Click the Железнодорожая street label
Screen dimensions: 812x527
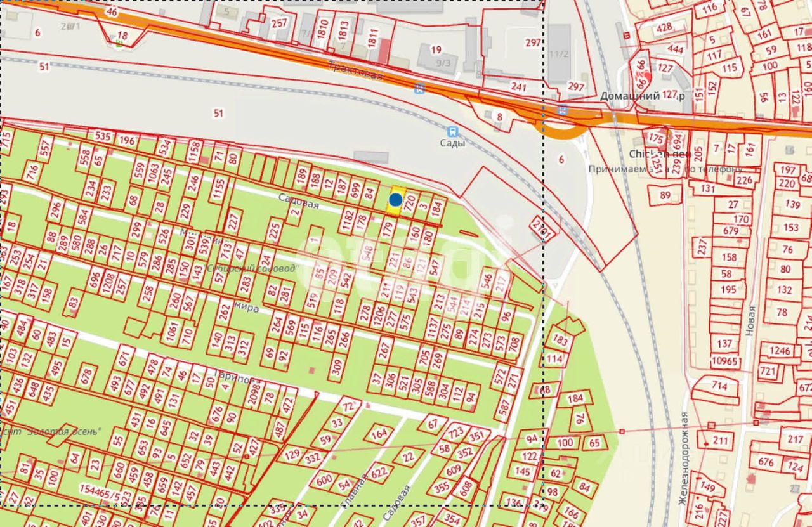683,459
